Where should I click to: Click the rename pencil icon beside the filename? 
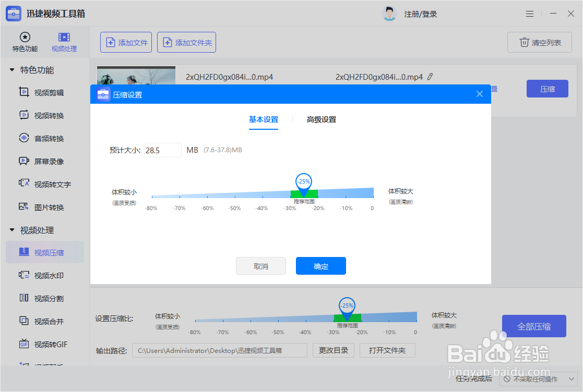[x=430, y=76]
